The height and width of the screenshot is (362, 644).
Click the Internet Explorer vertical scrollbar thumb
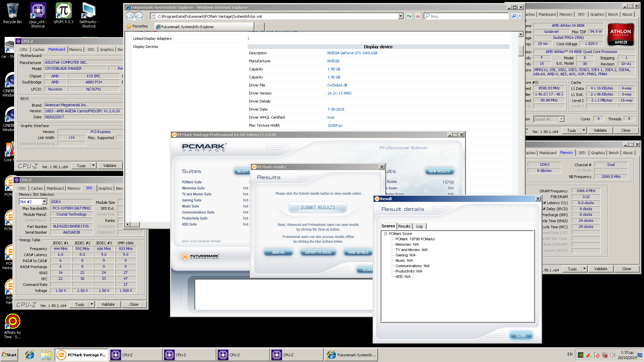[x=521, y=50]
